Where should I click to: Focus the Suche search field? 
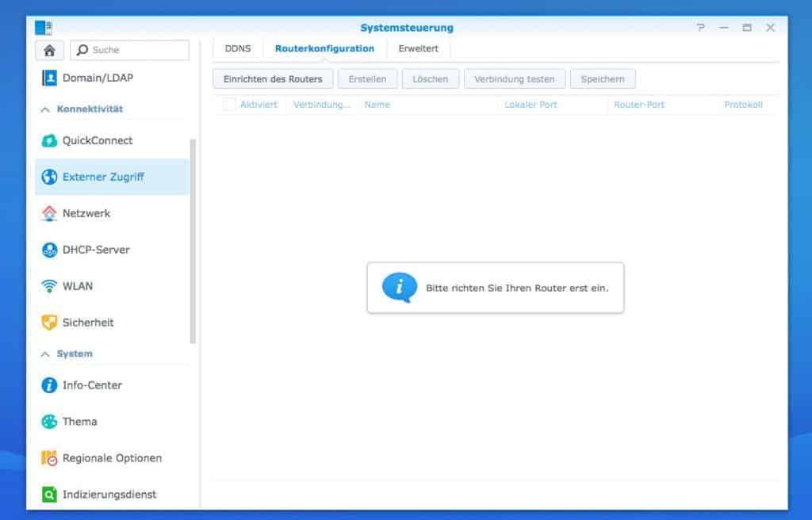(x=129, y=50)
